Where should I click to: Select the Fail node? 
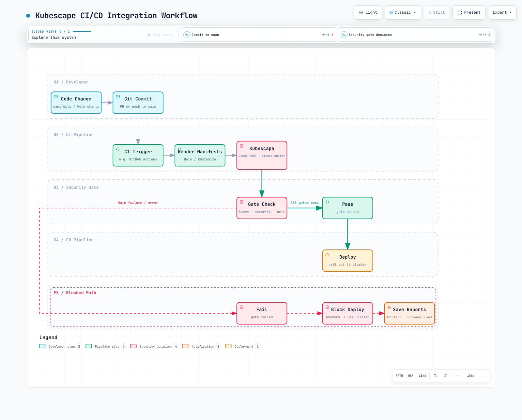tap(262, 313)
